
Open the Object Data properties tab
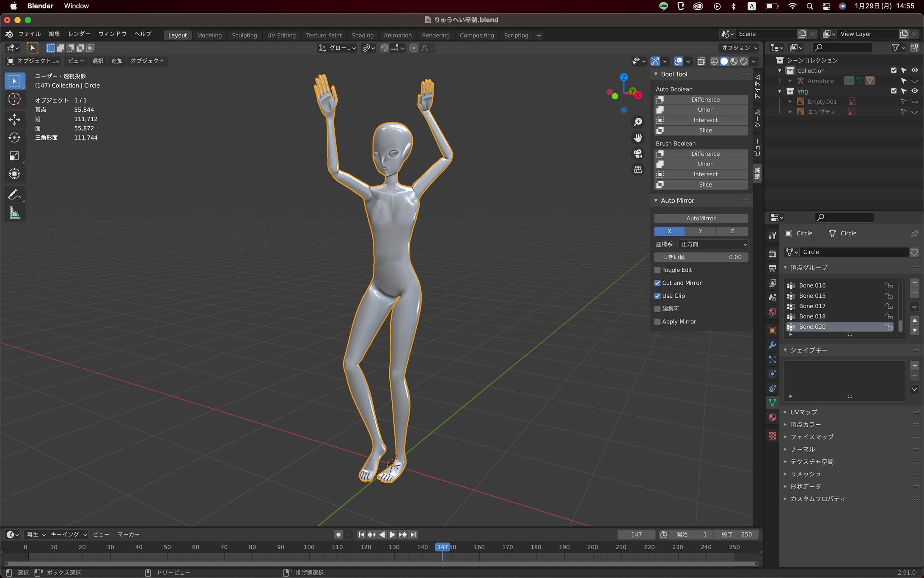tap(772, 403)
